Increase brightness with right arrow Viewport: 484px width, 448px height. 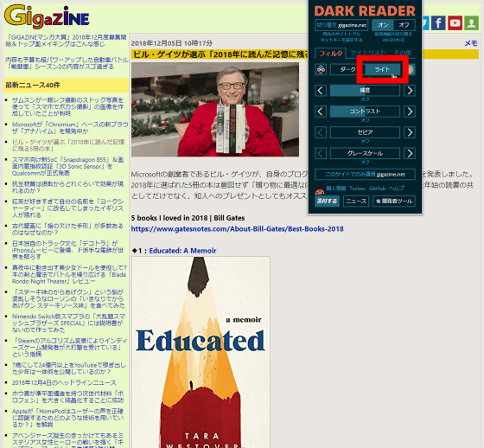pyautogui.click(x=410, y=91)
